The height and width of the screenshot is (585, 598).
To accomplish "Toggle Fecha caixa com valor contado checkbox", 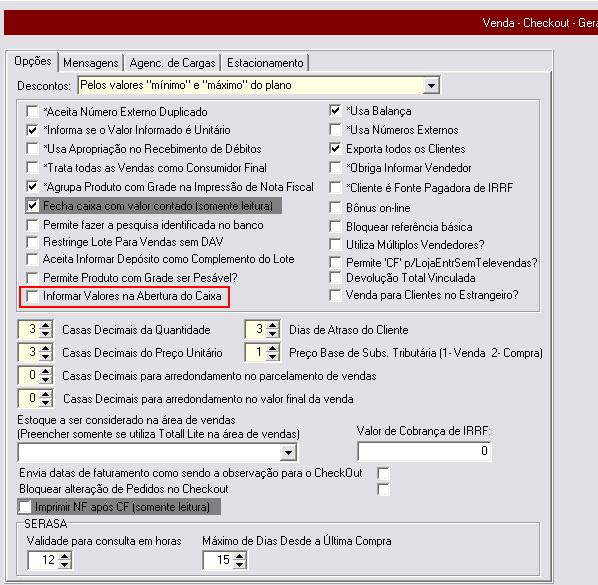I will 32,206.
